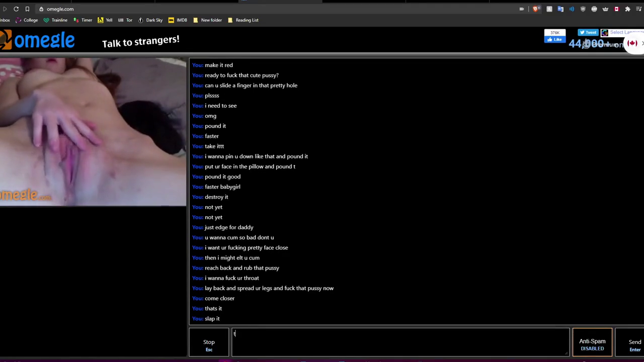Click the Tweet button

click(588, 33)
